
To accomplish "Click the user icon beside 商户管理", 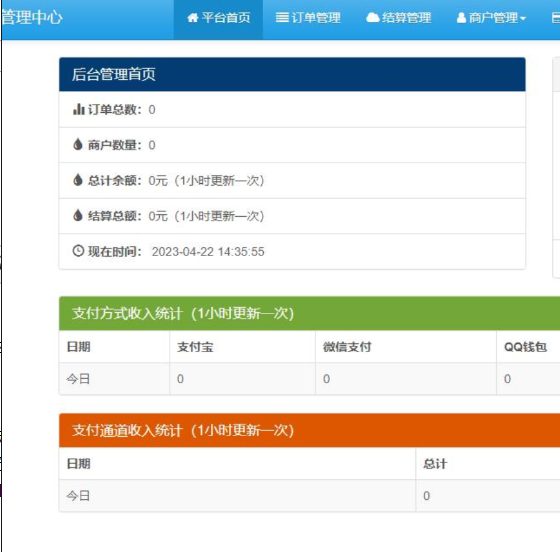I will 461,17.
